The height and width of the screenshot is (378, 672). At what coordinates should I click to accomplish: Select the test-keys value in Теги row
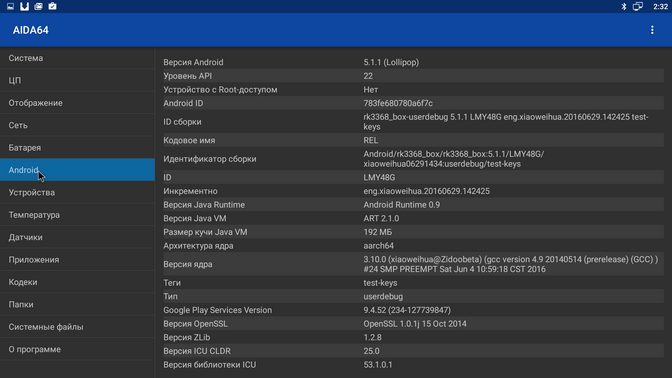(x=380, y=283)
